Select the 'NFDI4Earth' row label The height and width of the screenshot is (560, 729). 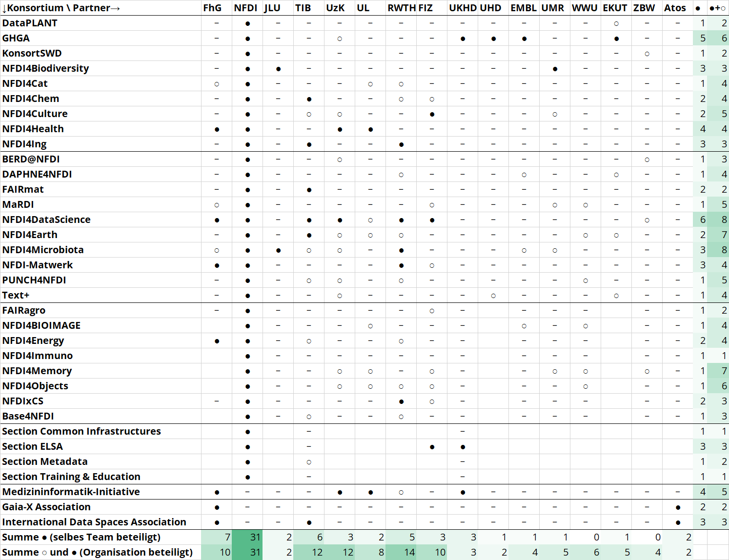point(30,235)
